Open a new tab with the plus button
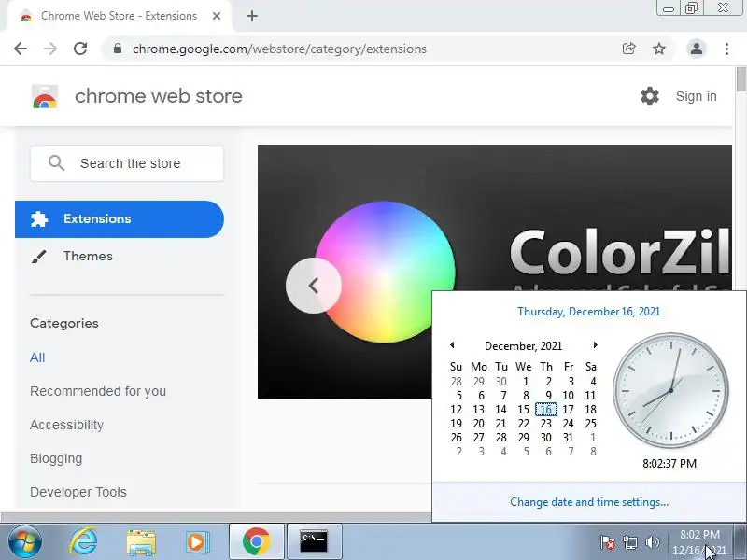Screen dimensions: 747x560 [x=252, y=16]
